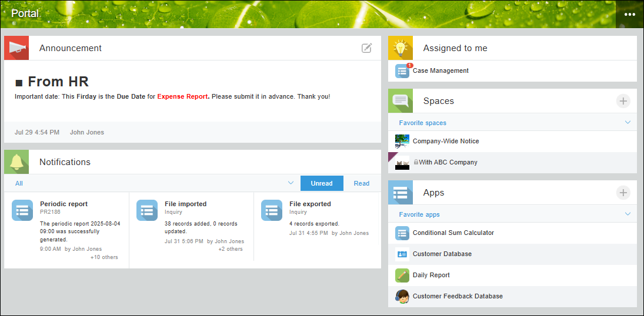Open the File exported notification
The width and height of the screenshot is (644, 316).
click(310, 204)
